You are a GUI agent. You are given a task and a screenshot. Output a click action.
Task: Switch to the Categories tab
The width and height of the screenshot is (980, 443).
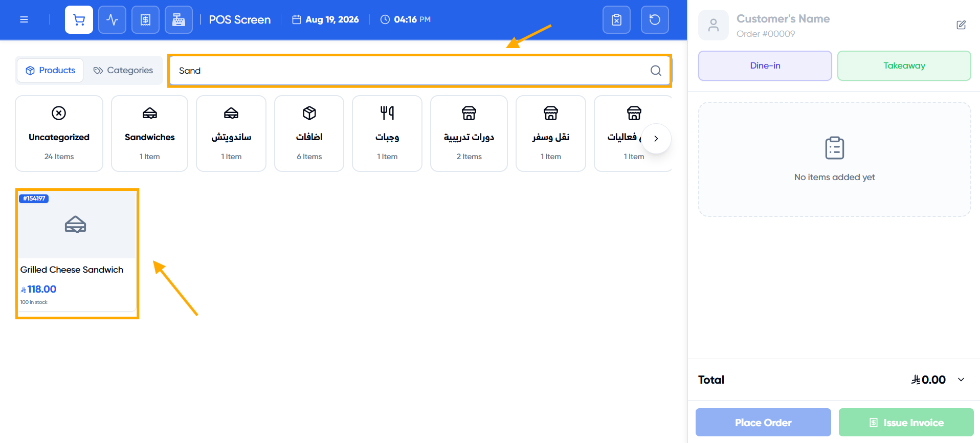point(123,70)
